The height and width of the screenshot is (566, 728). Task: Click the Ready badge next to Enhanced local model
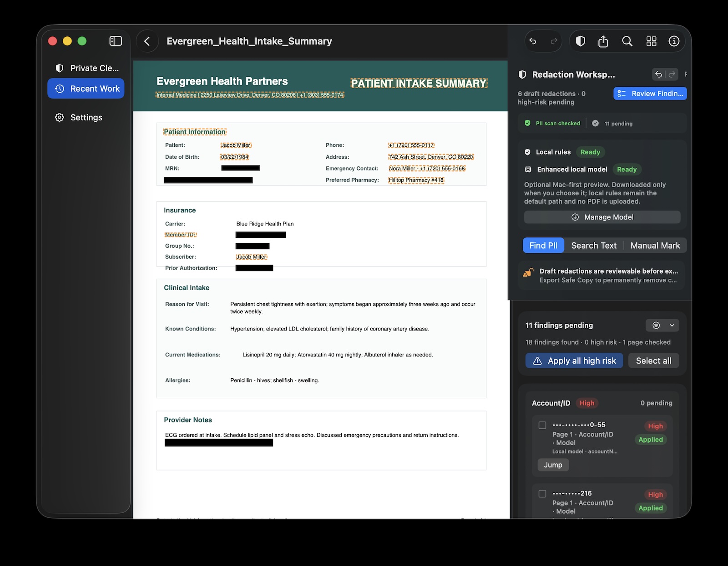tap(627, 169)
